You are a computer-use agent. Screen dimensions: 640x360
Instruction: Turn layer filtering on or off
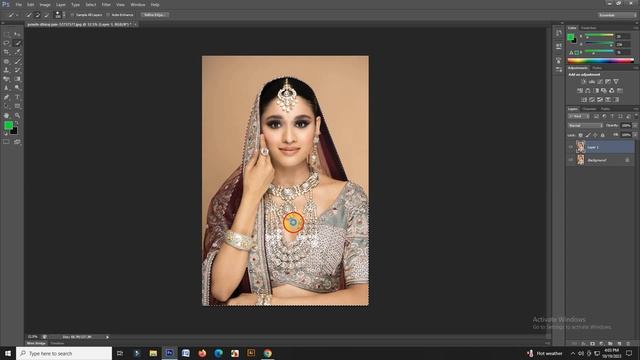636,116
